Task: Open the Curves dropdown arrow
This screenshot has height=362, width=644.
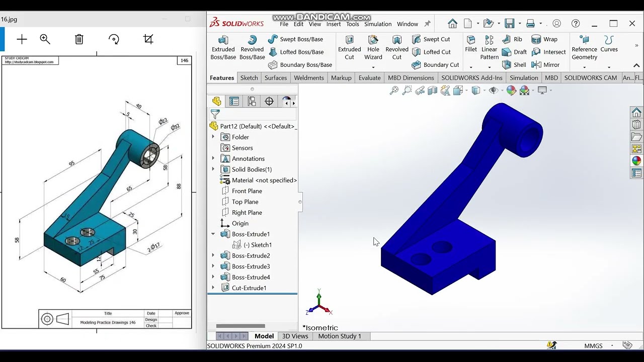Action: 609,67
